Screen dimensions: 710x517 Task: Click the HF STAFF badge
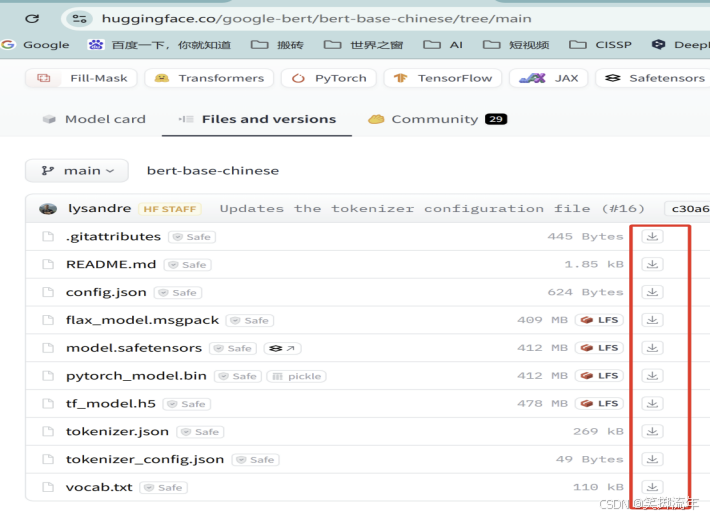170,209
